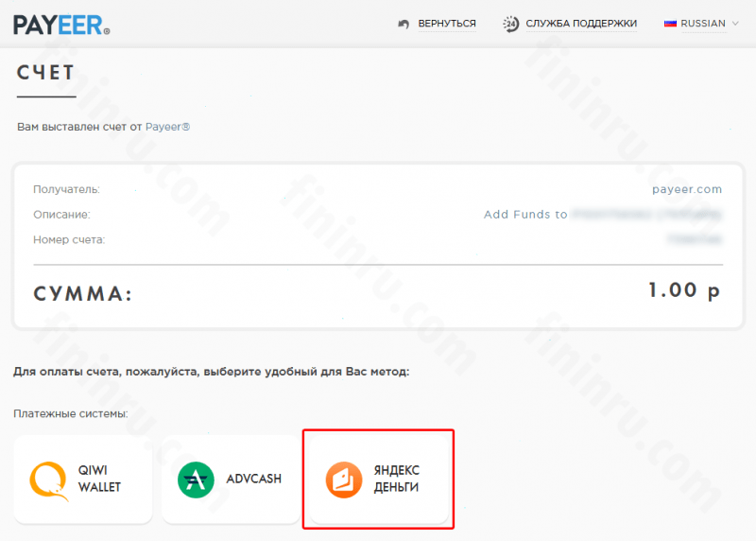
Task: Open СЛУЖБА ПОДДЕРЖКИ support link
Action: (581, 23)
